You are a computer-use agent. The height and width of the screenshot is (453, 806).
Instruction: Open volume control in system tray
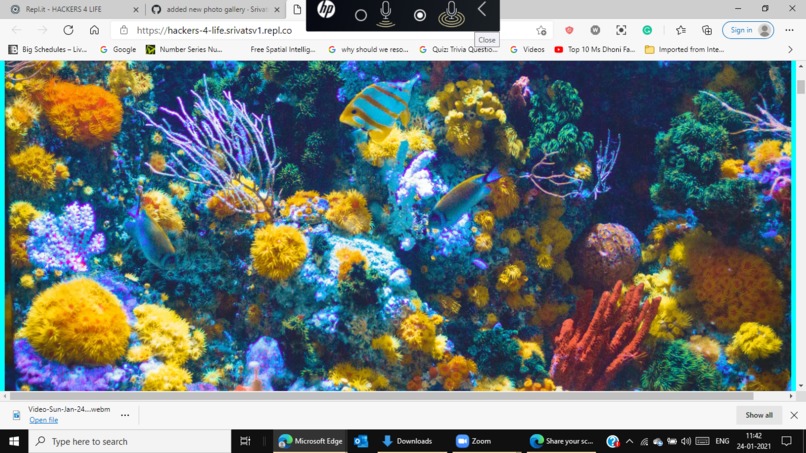point(686,441)
